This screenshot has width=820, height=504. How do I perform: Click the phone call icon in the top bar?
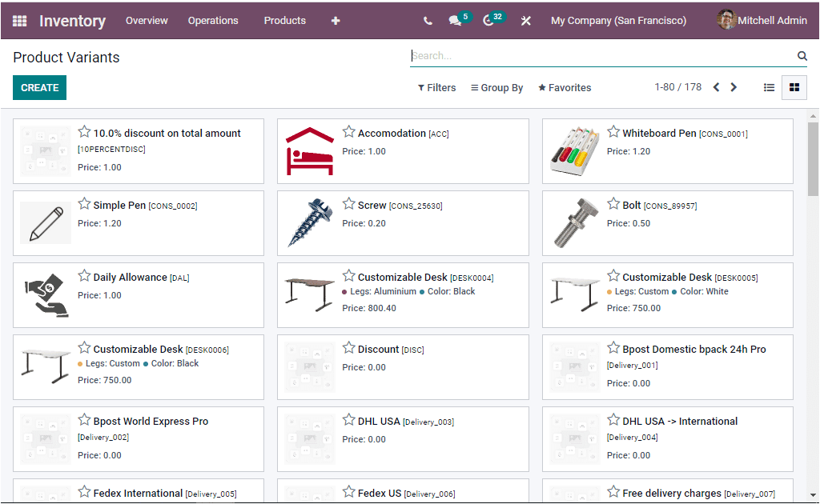428,20
